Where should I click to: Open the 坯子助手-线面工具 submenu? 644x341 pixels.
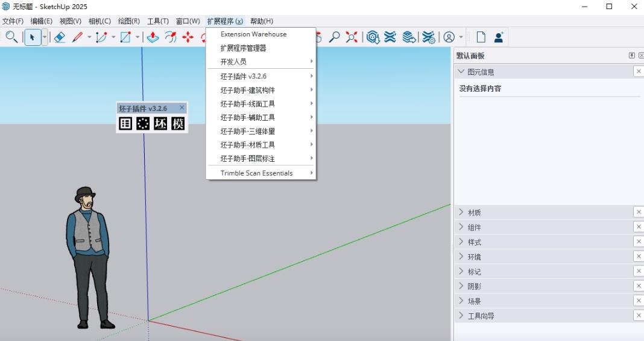click(261, 104)
